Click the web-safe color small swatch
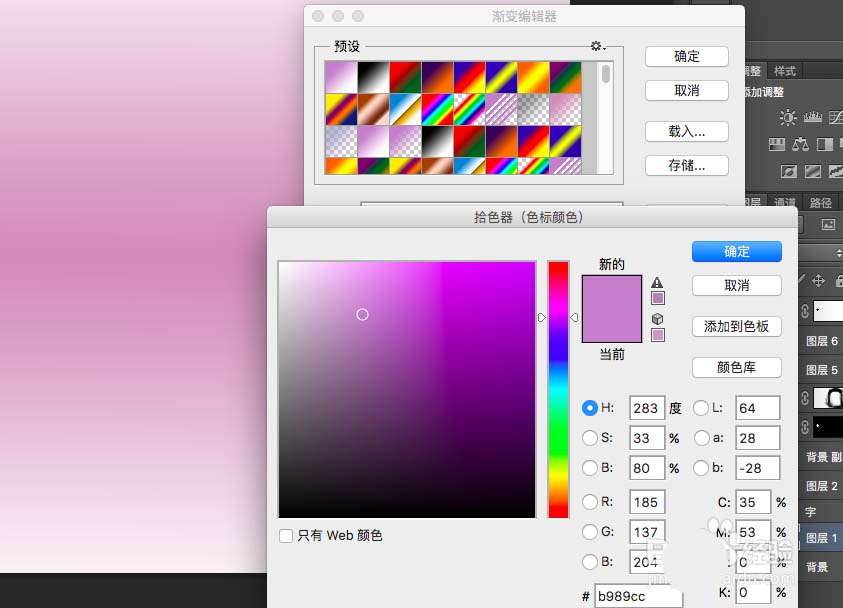This screenshot has width=843, height=608. [x=658, y=335]
